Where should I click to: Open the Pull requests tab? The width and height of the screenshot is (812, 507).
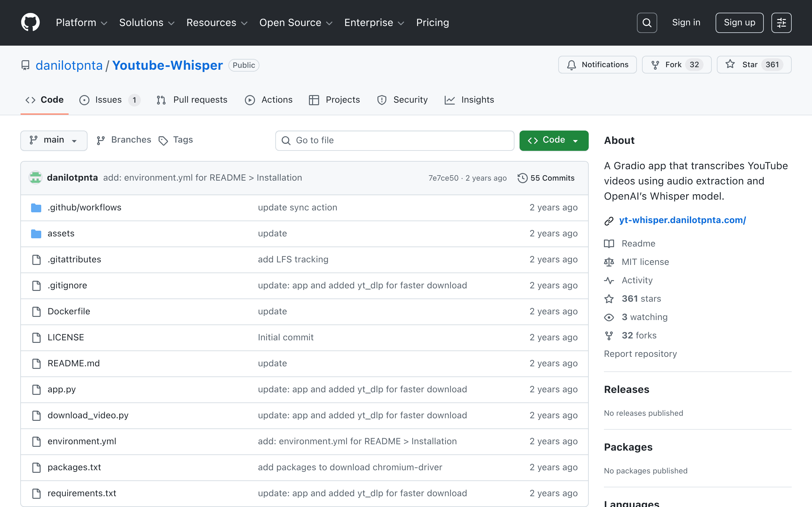point(192,100)
